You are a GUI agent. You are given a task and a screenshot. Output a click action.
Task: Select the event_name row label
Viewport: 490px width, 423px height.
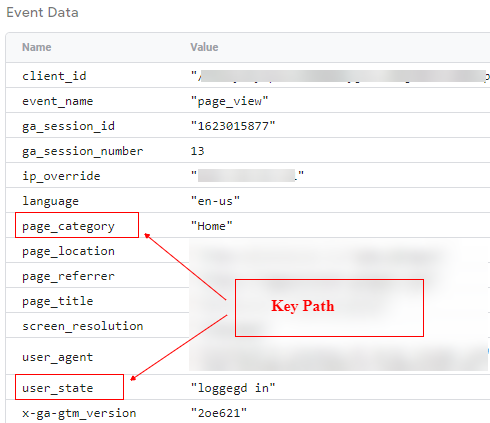[x=57, y=101]
